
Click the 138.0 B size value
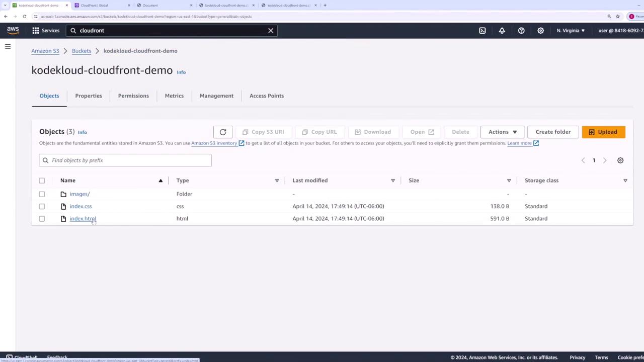pos(500,206)
